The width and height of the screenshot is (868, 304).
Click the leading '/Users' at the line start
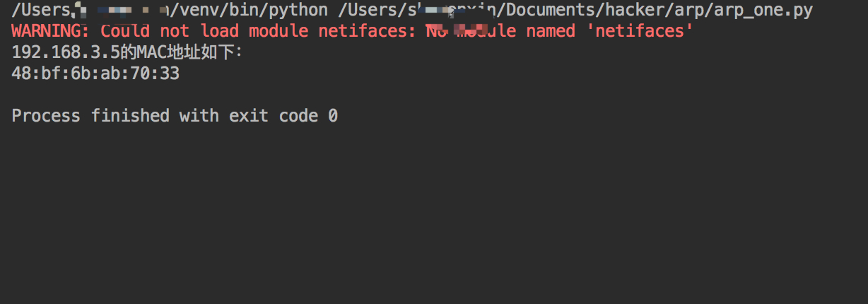(42, 11)
